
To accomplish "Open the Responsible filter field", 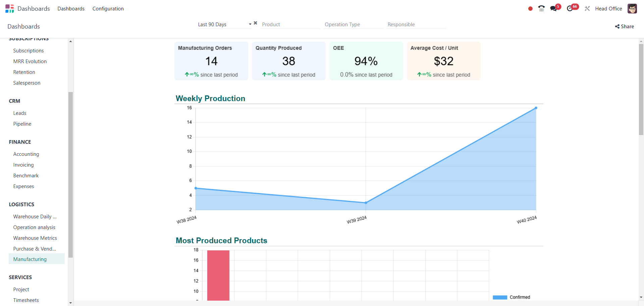I will [x=416, y=24].
